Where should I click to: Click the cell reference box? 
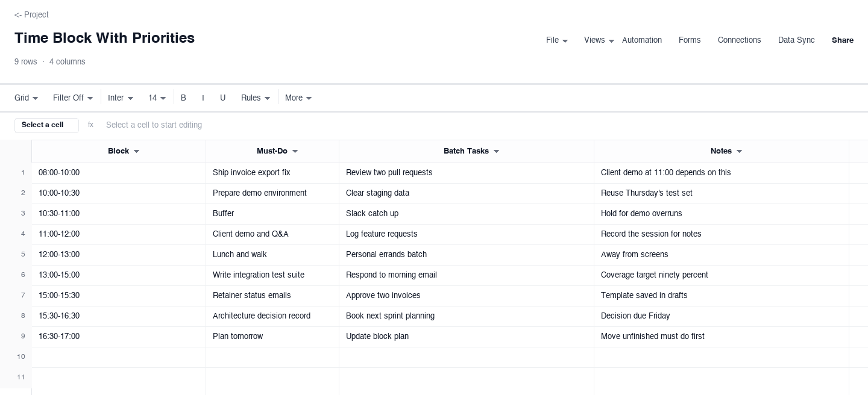(x=46, y=125)
